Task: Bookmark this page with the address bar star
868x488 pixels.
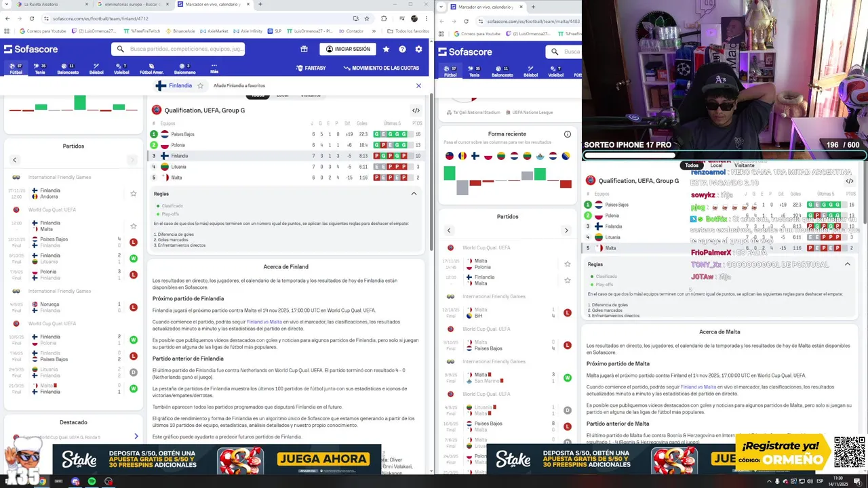Action: tap(367, 18)
